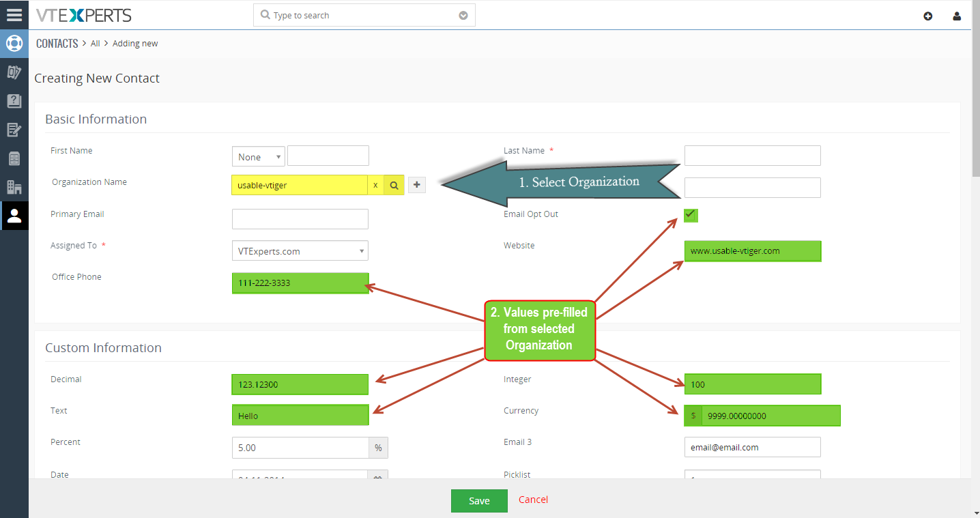Open the Contacts person icon in sidebar
The height and width of the screenshot is (518, 980).
[x=14, y=216]
